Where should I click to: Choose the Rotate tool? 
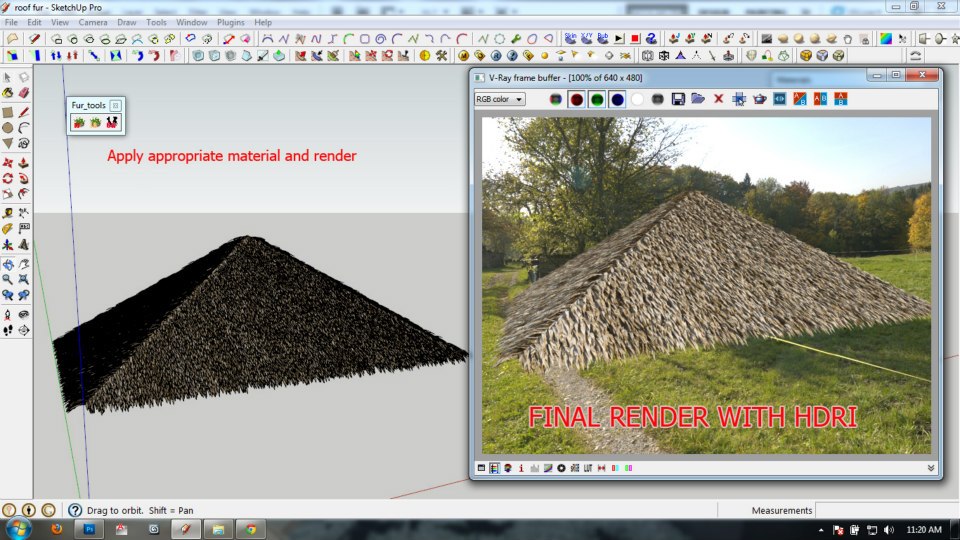click(7, 179)
